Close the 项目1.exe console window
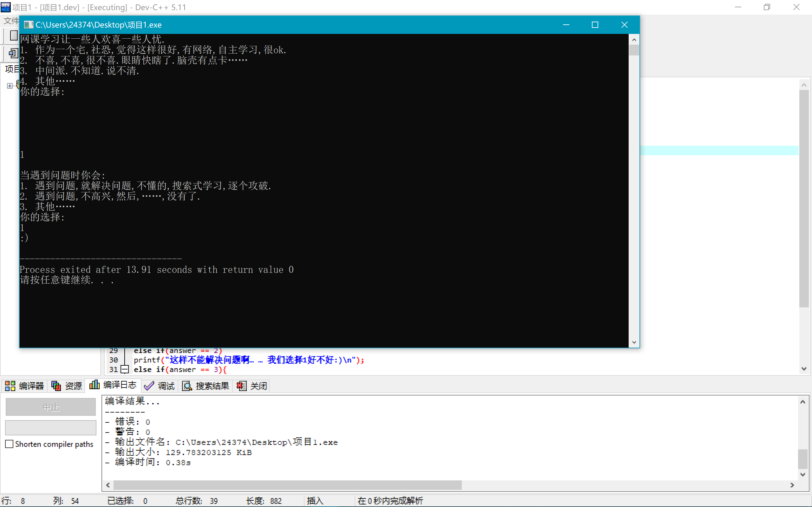Screen dimensions: 812x507 pyautogui.click(x=624, y=25)
